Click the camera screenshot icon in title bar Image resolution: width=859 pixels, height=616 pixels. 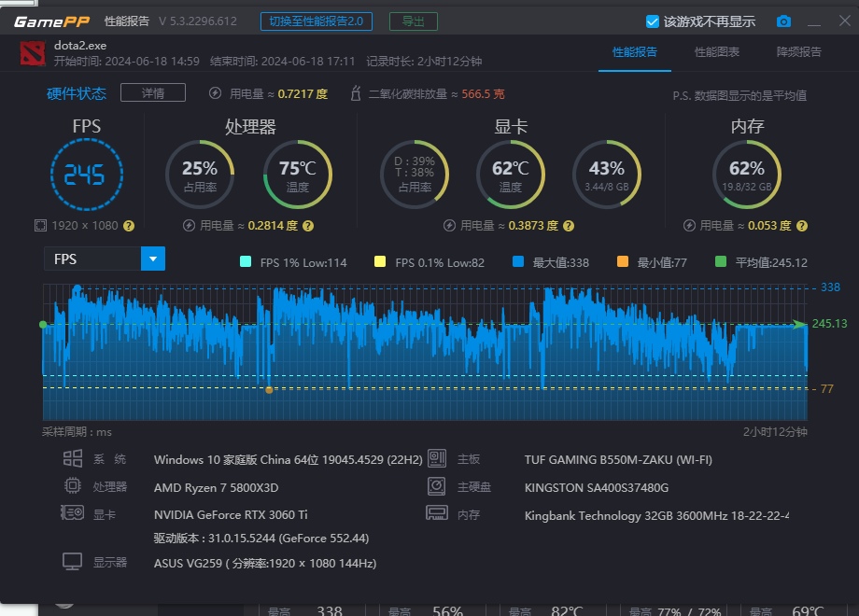tap(782, 20)
